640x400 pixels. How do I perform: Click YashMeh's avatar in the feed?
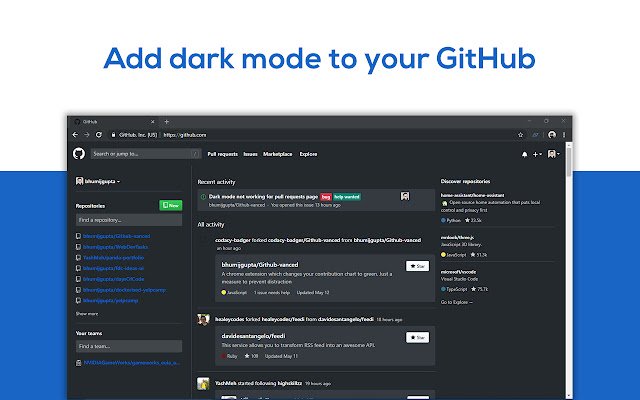[203, 383]
